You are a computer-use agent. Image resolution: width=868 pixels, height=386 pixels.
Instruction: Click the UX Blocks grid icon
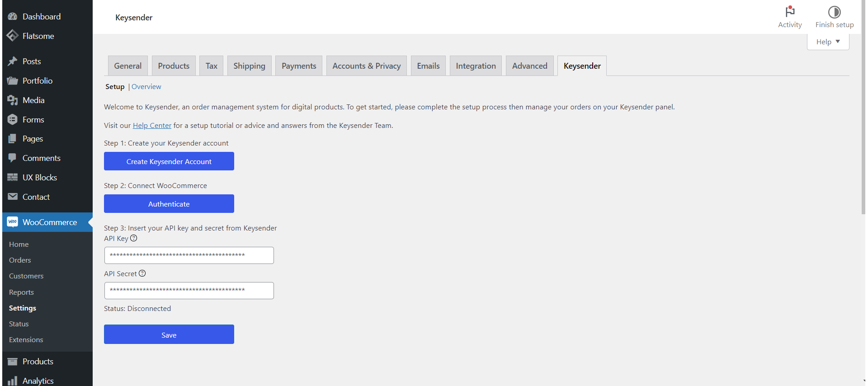(x=13, y=177)
